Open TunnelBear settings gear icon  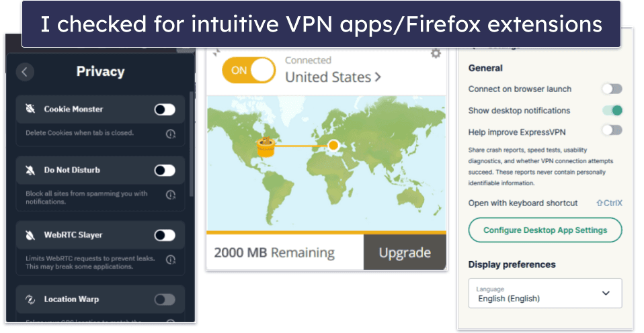436,54
